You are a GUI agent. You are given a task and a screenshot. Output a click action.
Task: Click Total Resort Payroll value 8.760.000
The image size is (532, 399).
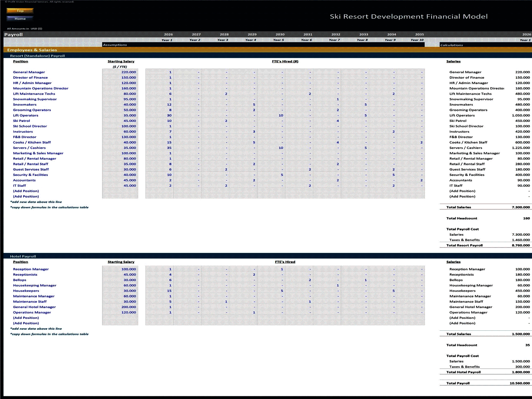pyautogui.click(x=521, y=245)
